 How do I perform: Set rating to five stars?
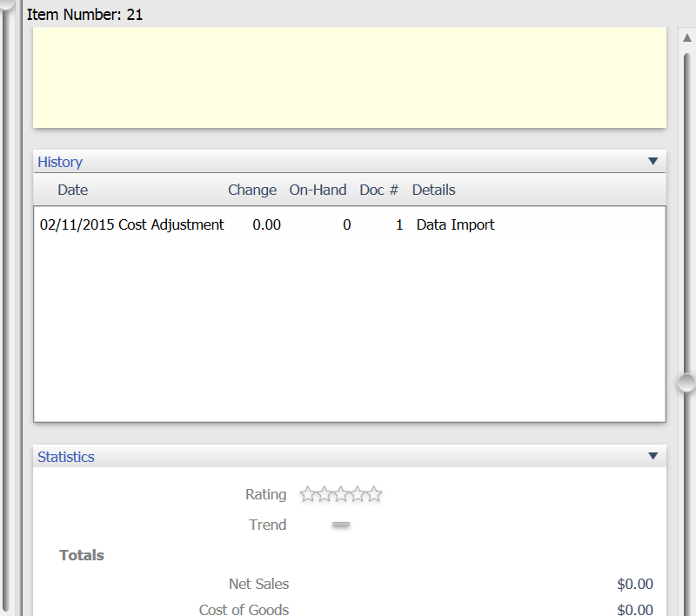pyautogui.click(x=374, y=494)
